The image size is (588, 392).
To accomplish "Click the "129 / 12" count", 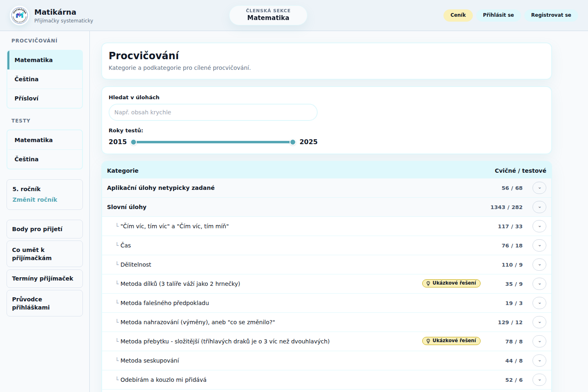I will 510,323.
